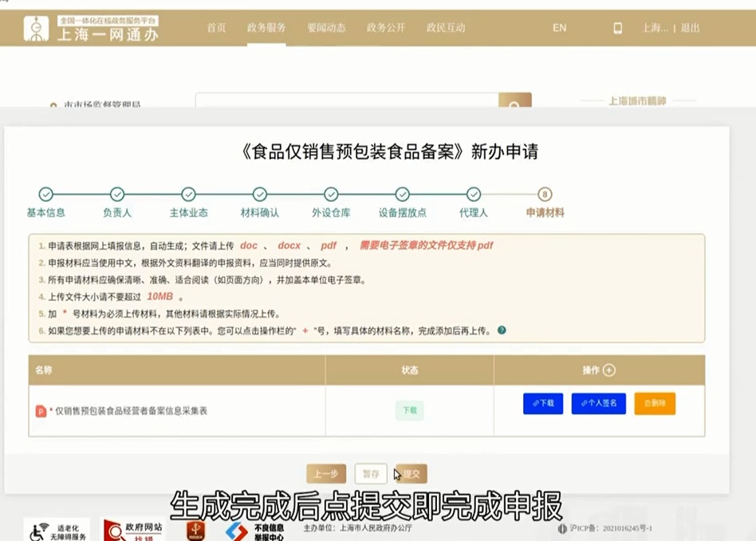Click the red PDF file icon

(41, 411)
